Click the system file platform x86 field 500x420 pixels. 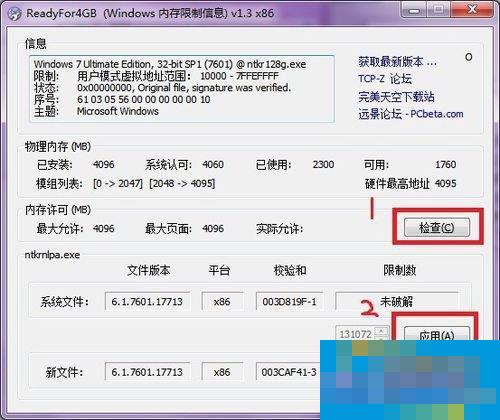click(222, 302)
